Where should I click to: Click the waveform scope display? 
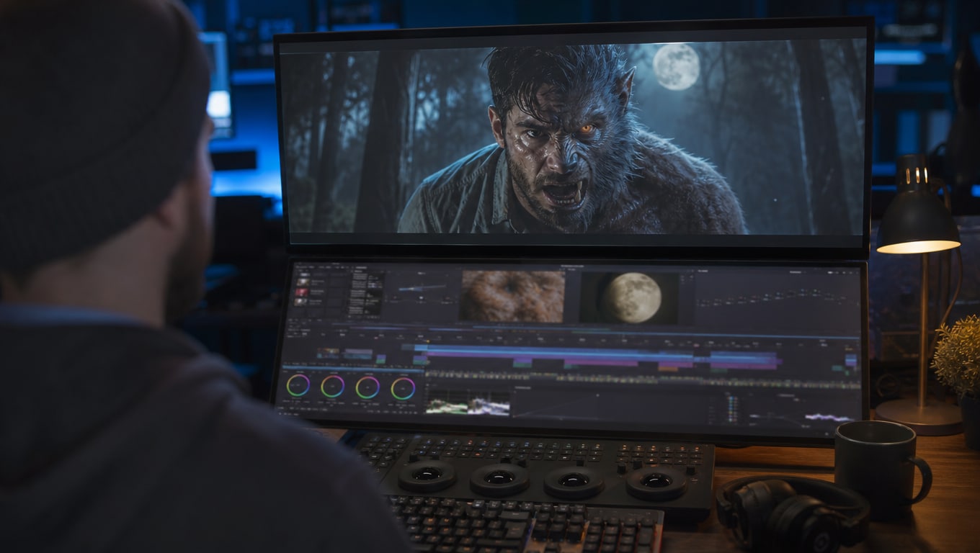tap(467, 402)
